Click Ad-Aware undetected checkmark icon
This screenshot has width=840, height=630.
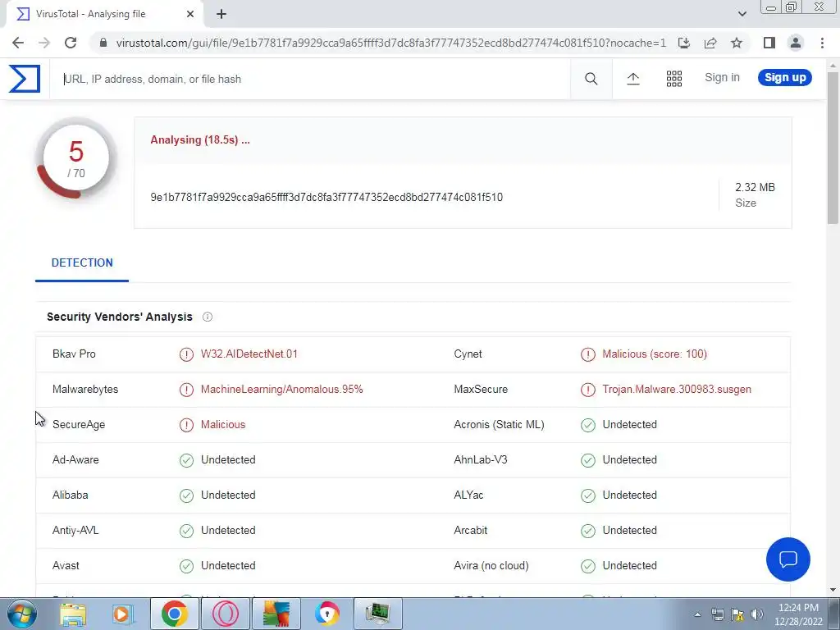tap(186, 460)
